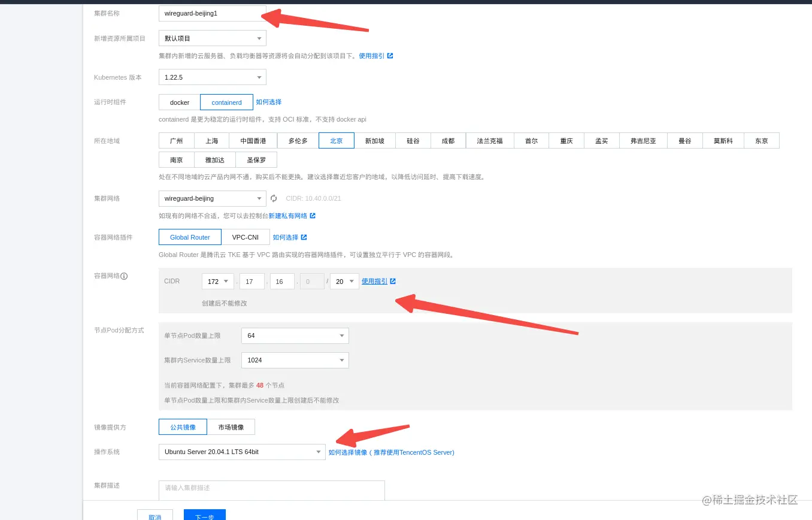This screenshot has height=520, width=812.
Task: Select the 北京 region
Action: coord(337,141)
